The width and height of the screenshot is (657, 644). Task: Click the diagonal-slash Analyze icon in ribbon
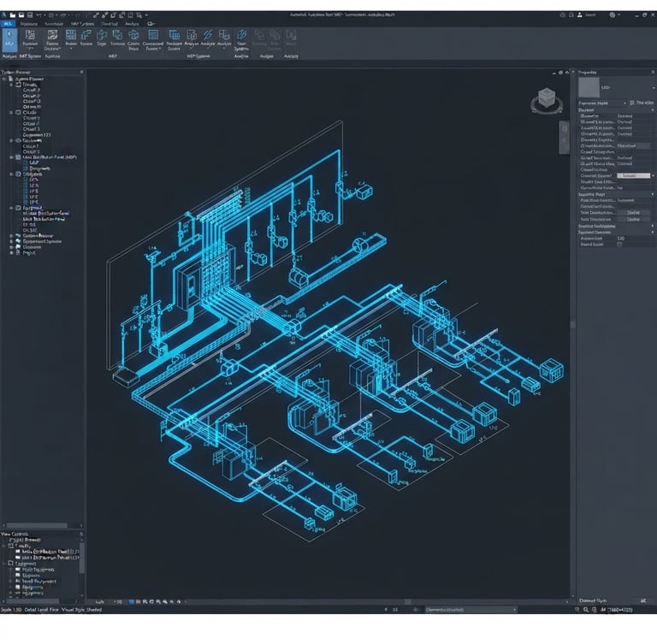(208, 37)
